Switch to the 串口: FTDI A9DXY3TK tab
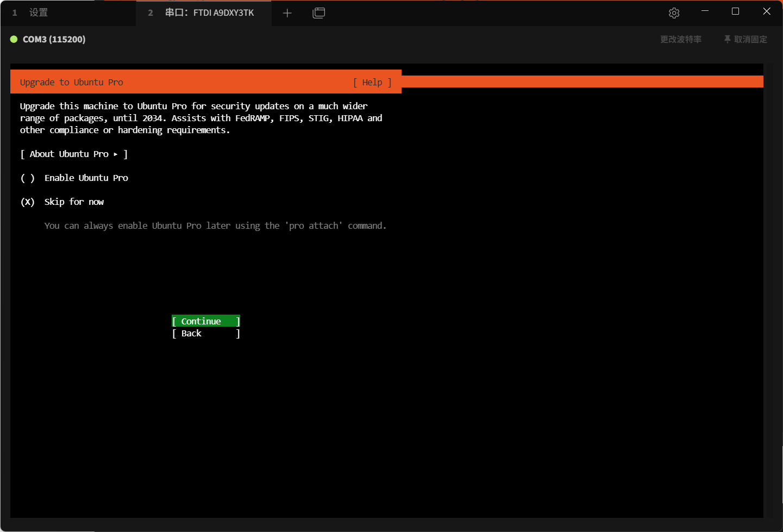Viewport: 783px width, 532px height. coord(209,12)
